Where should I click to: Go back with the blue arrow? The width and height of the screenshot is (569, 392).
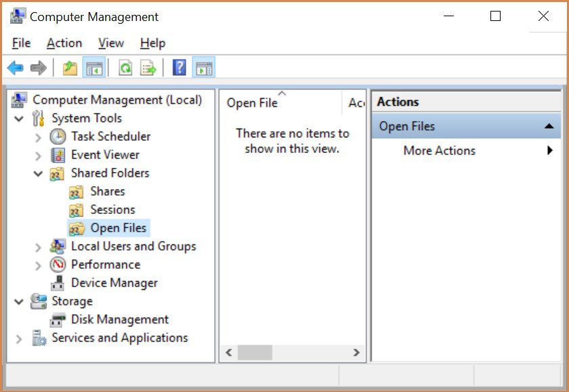click(15, 68)
